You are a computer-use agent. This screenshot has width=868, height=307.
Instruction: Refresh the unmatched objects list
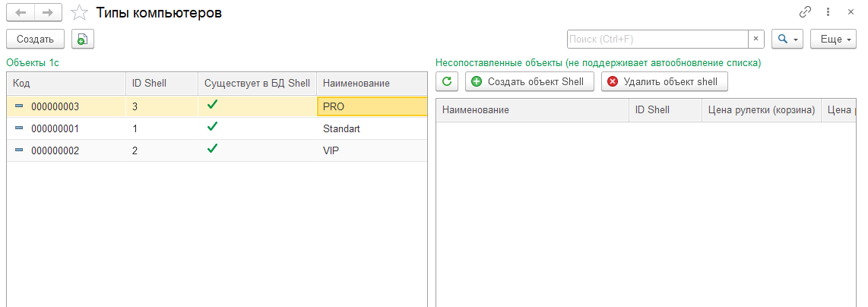(447, 81)
